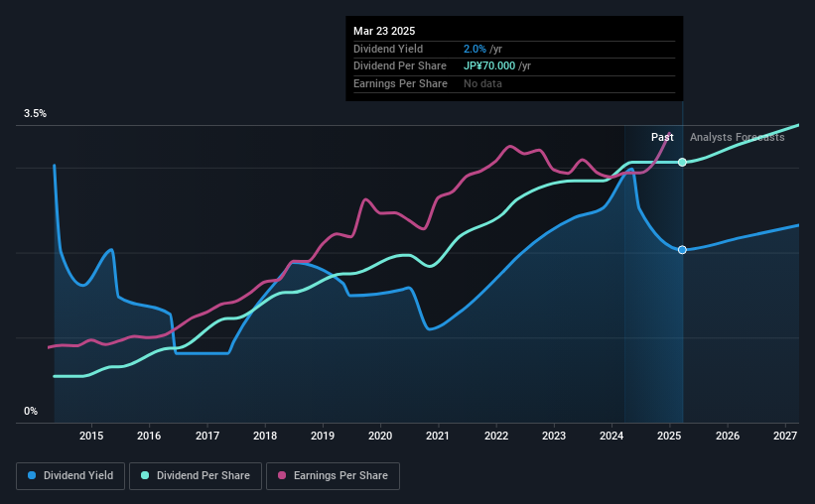Click the JP¥70.000 dividend per share value

click(x=489, y=66)
